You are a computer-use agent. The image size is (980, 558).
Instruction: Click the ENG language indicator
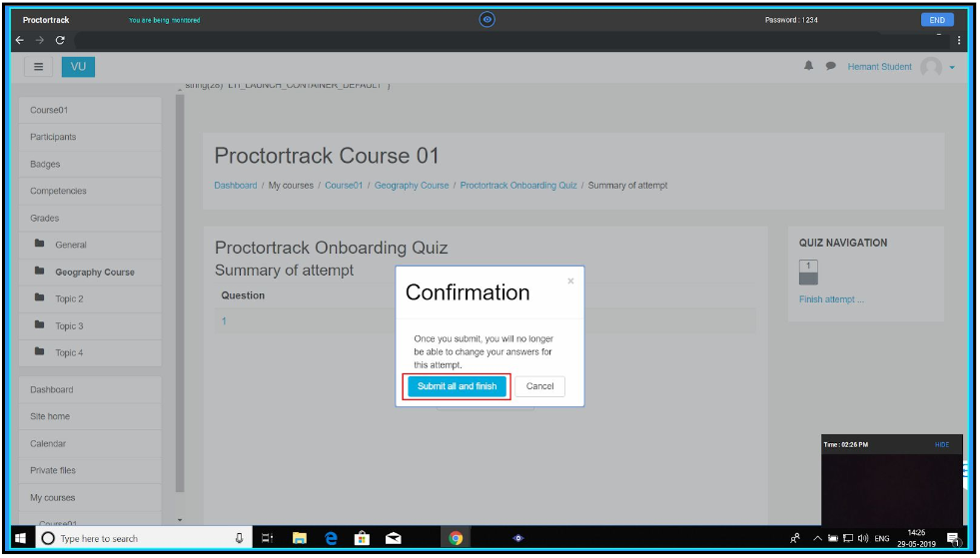(x=881, y=539)
